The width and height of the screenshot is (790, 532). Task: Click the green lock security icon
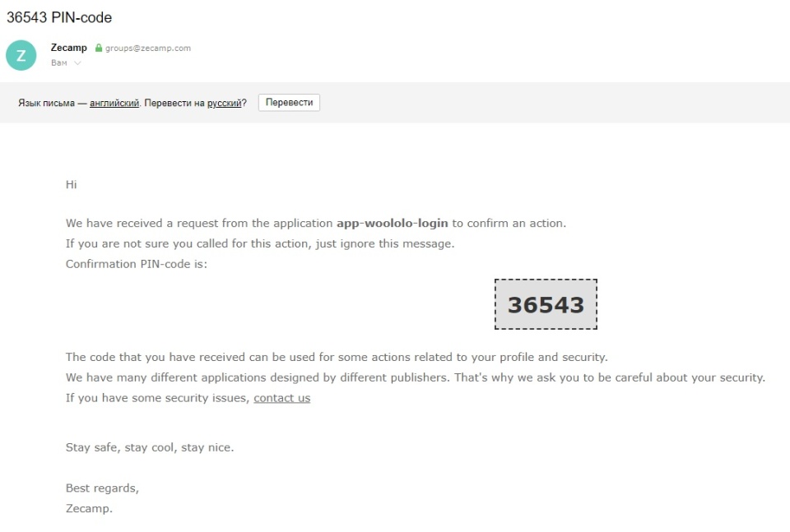[x=99, y=49]
